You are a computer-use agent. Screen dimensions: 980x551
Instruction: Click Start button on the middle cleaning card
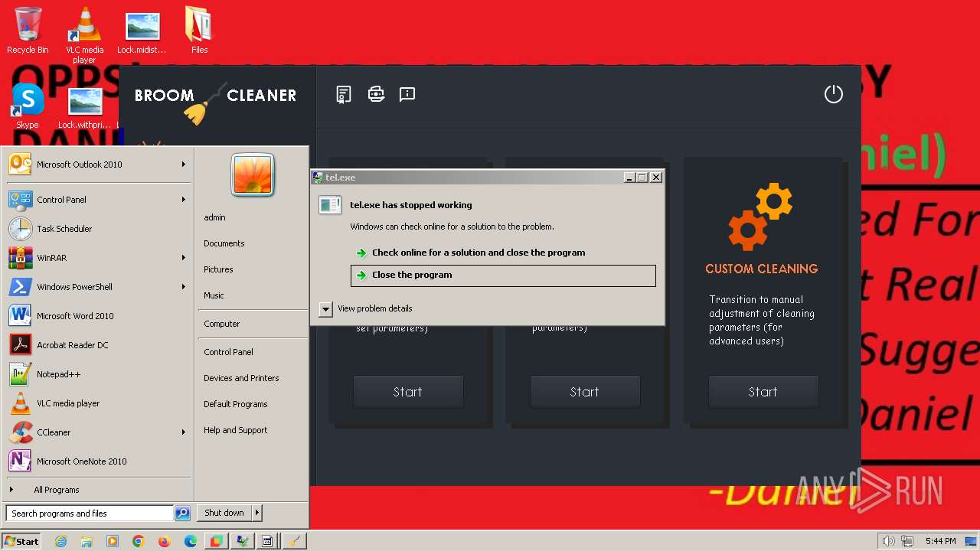pos(584,392)
